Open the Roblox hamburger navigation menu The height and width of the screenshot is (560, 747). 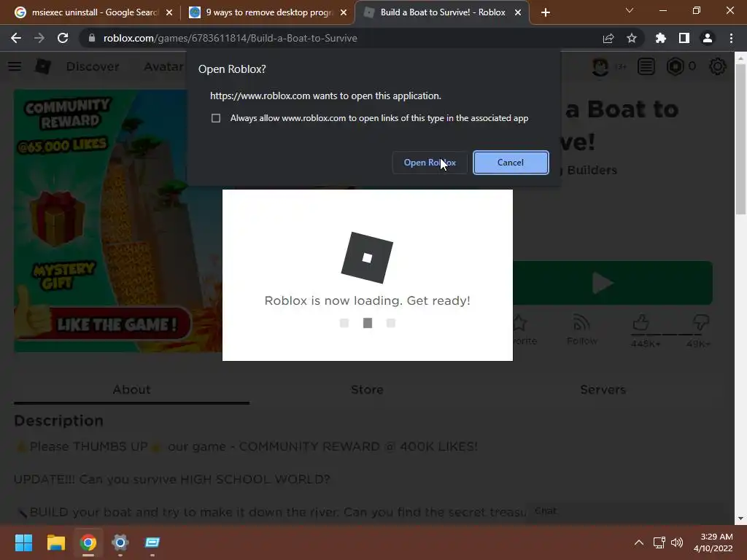click(15, 66)
